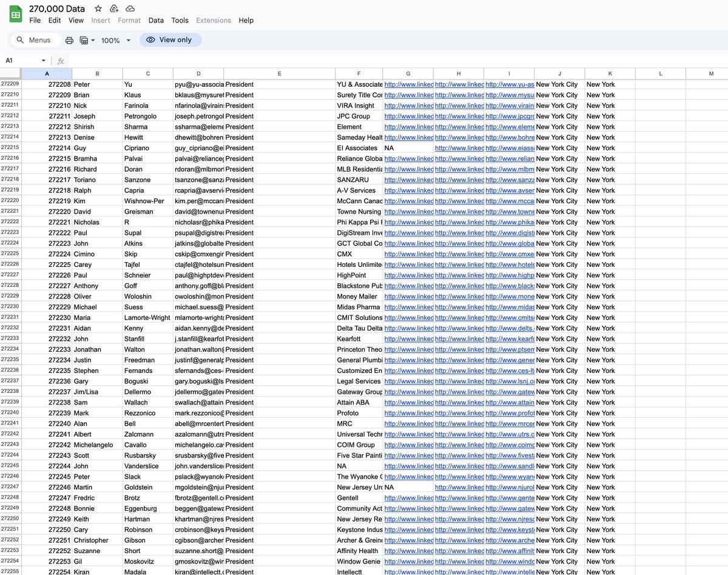Screen dimensions: 728x575
Task: Select column E header
Action: coord(279,74)
